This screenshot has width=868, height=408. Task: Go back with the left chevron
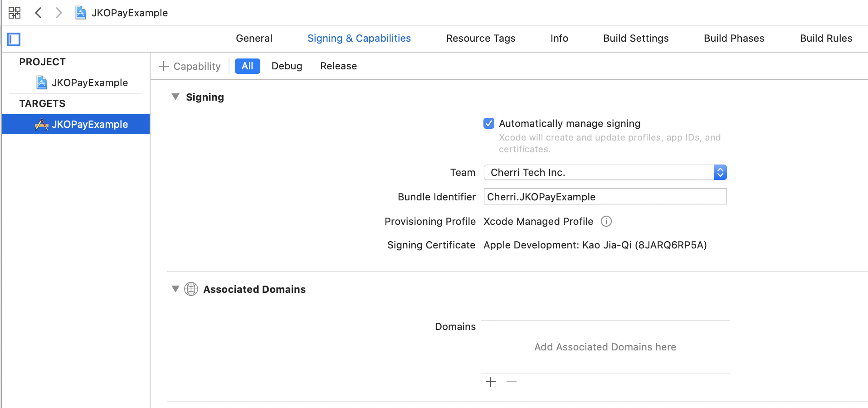point(39,13)
